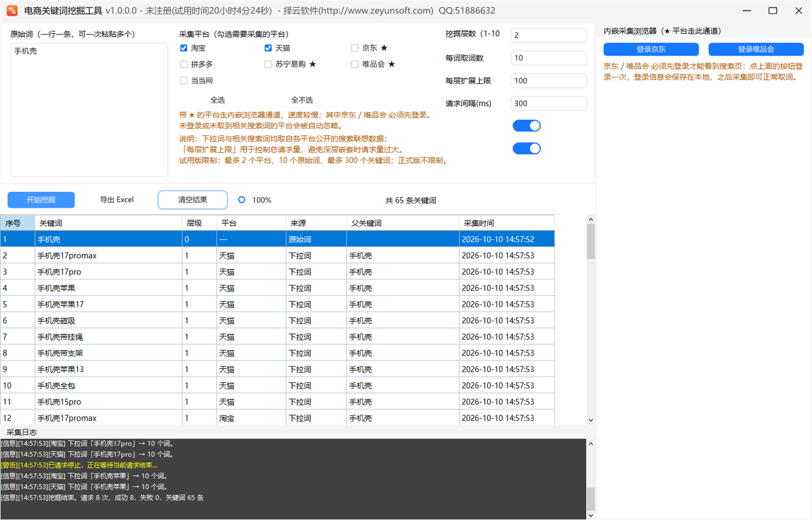Screen dimensions: 812x520
Task: Click the log line starting with 挖掘结束
Action: (x=102, y=498)
